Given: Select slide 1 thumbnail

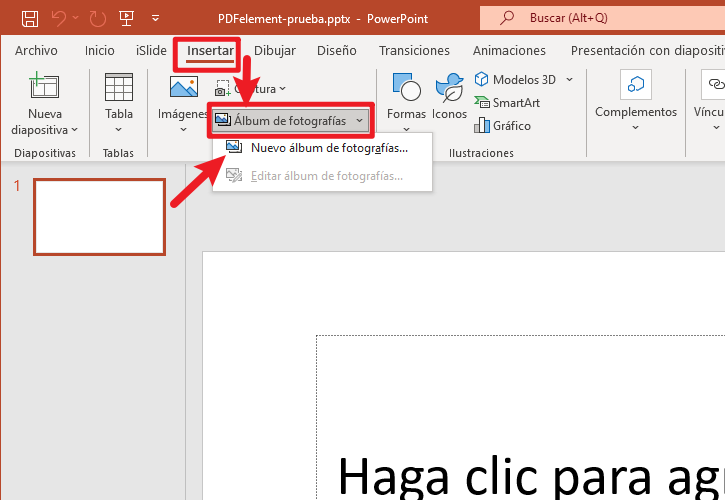Looking at the screenshot, I should tap(99, 217).
